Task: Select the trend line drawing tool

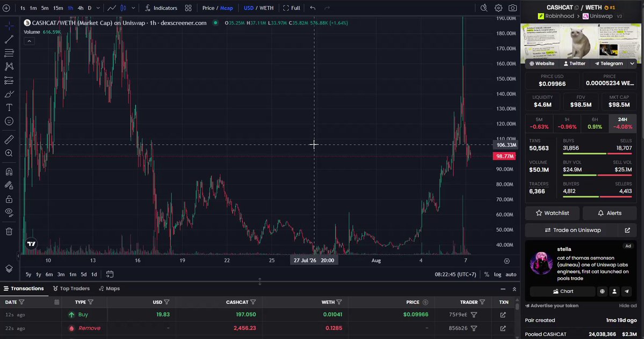Action: [x=9, y=39]
